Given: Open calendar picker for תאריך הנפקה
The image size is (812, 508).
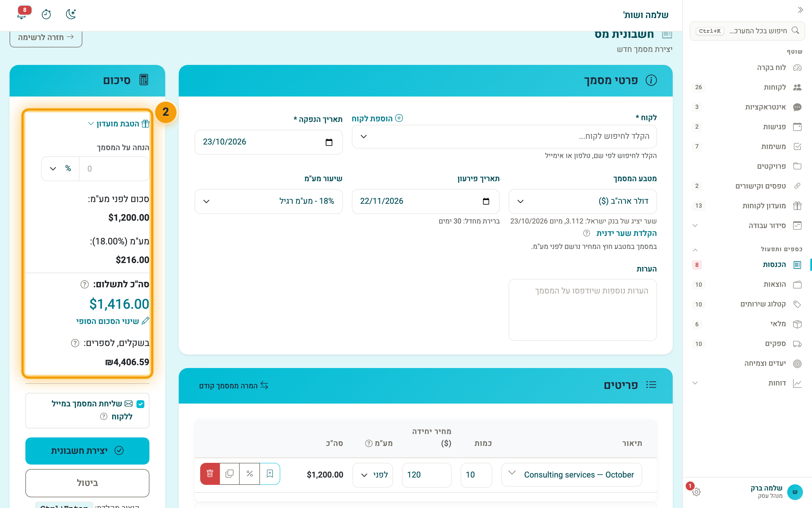Looking at the screenshot, I should (x=329, y=142).
